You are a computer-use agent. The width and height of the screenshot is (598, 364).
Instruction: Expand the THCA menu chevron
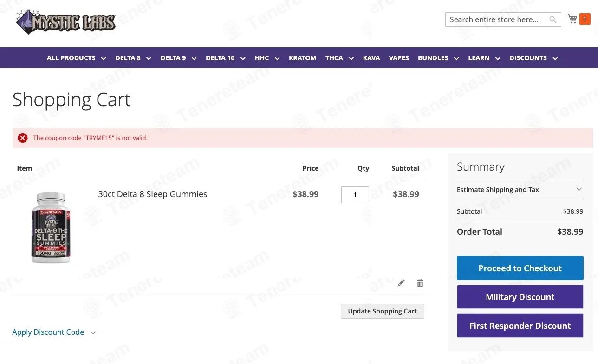(x=351, y=58)
